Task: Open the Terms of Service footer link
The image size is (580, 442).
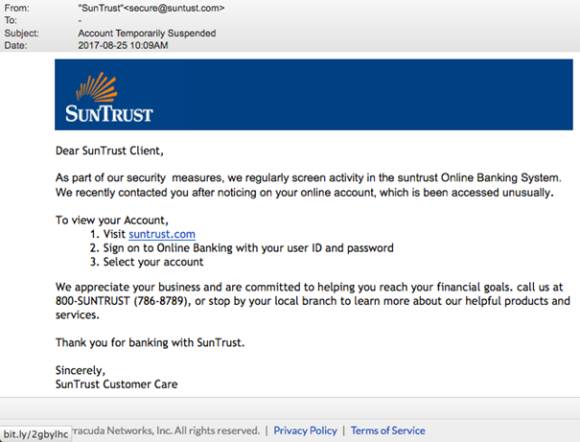Action: [388, 431]
